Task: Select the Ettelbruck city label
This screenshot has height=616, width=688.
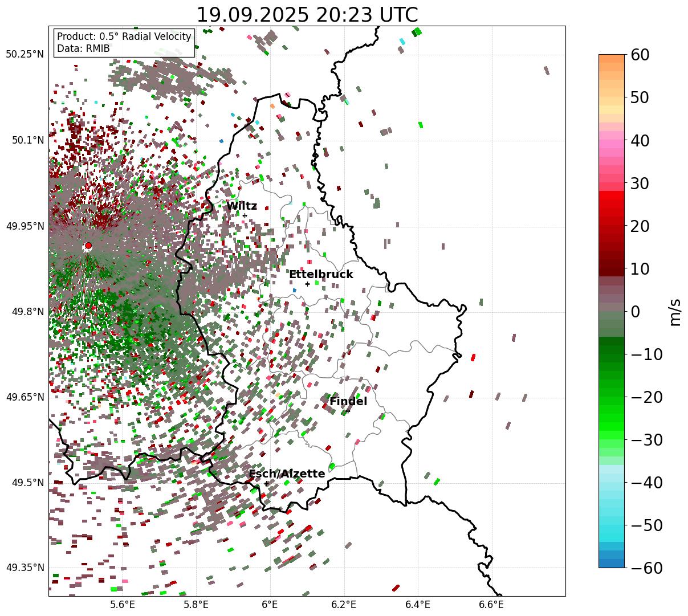Action: coord(321,274)
